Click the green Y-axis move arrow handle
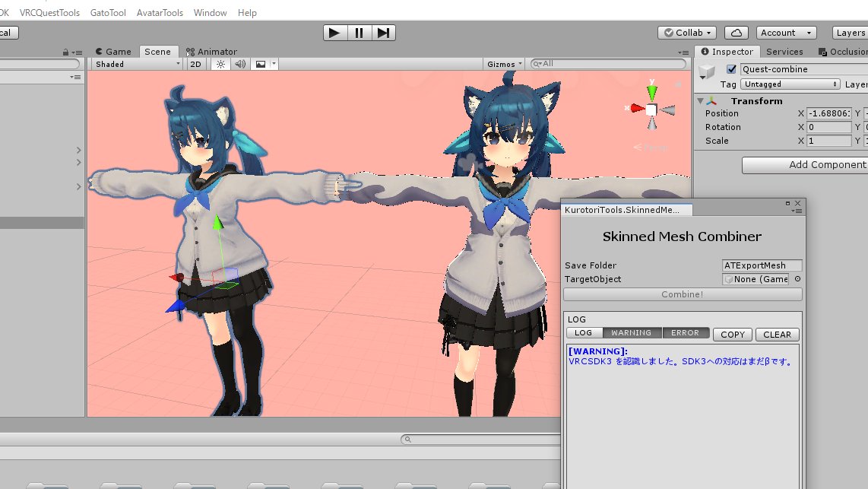The height and width of the screenshot is (489, 868). click(x=217, y=223)
